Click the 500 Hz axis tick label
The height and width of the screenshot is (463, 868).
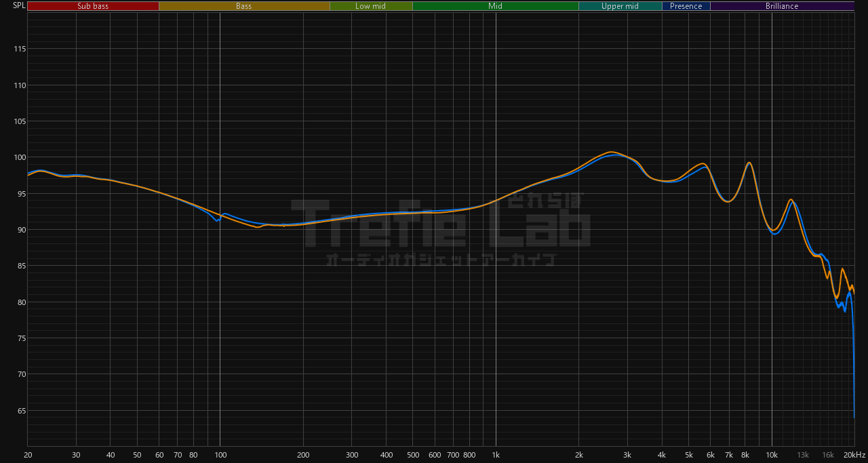point(413,455)
